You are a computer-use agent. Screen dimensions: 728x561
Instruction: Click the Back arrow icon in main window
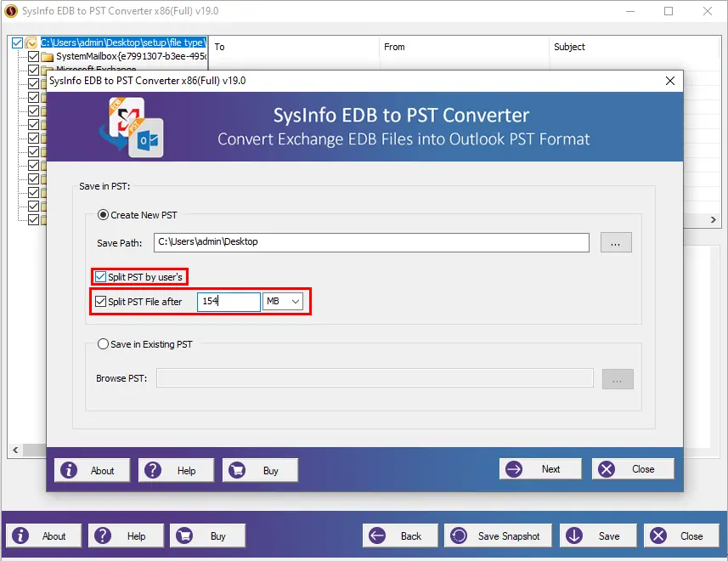(x=377, y=535)
